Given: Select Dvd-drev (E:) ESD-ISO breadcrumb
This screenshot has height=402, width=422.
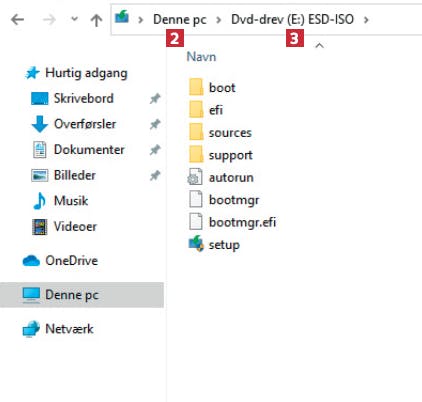Looking at the screenshot, I should click(292, 20).
